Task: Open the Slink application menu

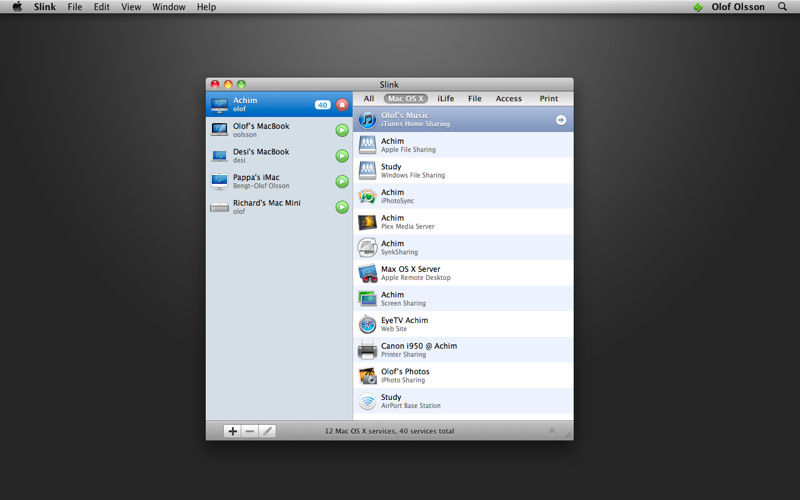Action: tap(45, 7)
